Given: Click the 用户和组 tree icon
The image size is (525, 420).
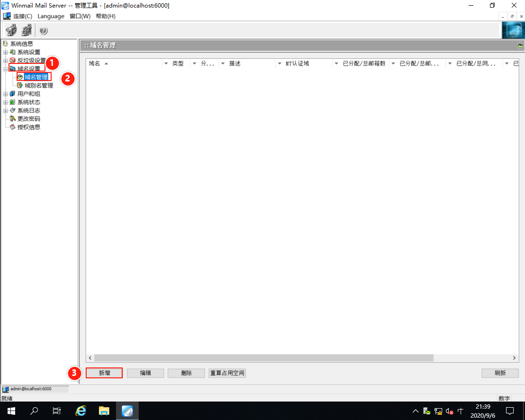Looking at the screenshot, I should click(x=13, y=94).
